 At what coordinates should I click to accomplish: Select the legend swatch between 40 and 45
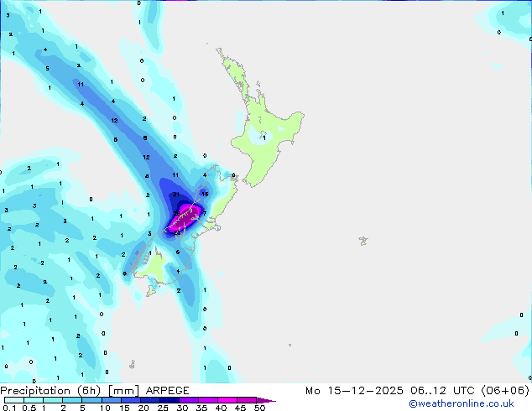(x=227, y=400)
